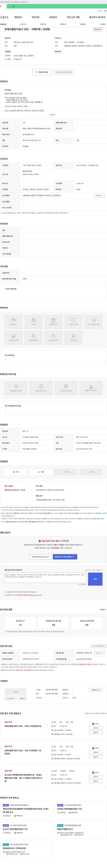Open the 실업급여 menu
107x868 pixels.
pos(53,17)
